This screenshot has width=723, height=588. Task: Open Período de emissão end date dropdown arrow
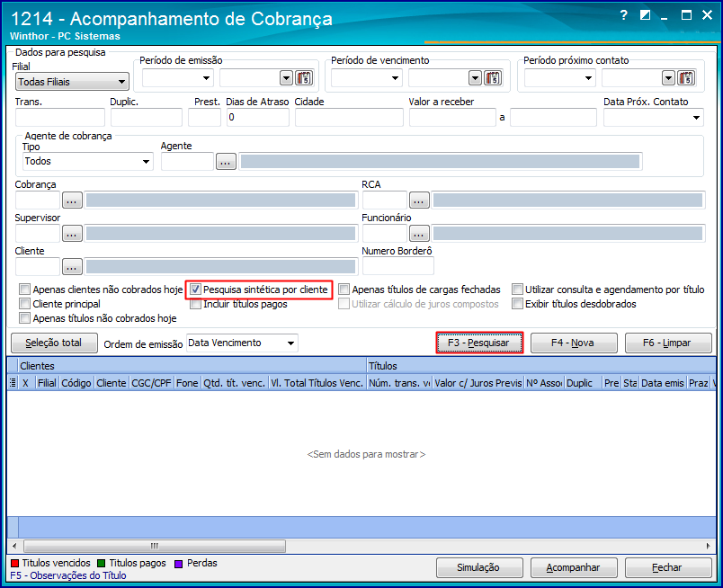(286, 78)
